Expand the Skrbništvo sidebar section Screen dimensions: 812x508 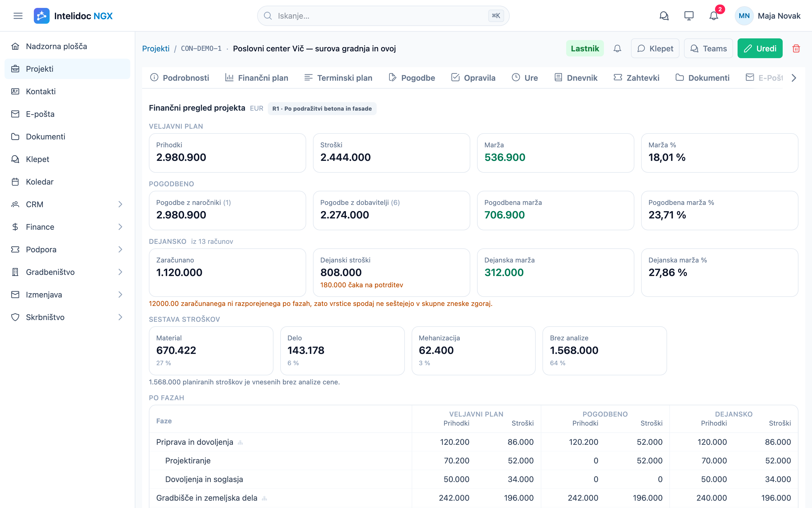click(67, 317)
